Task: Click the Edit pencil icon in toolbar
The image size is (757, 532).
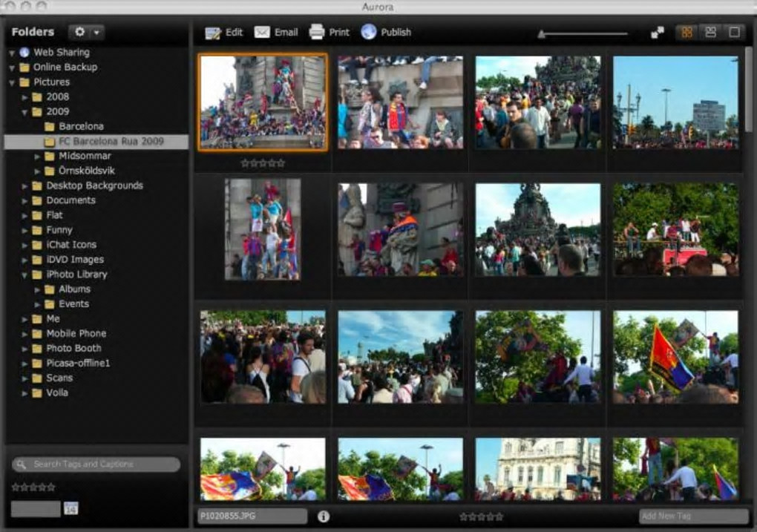Action: click(213, 33)
